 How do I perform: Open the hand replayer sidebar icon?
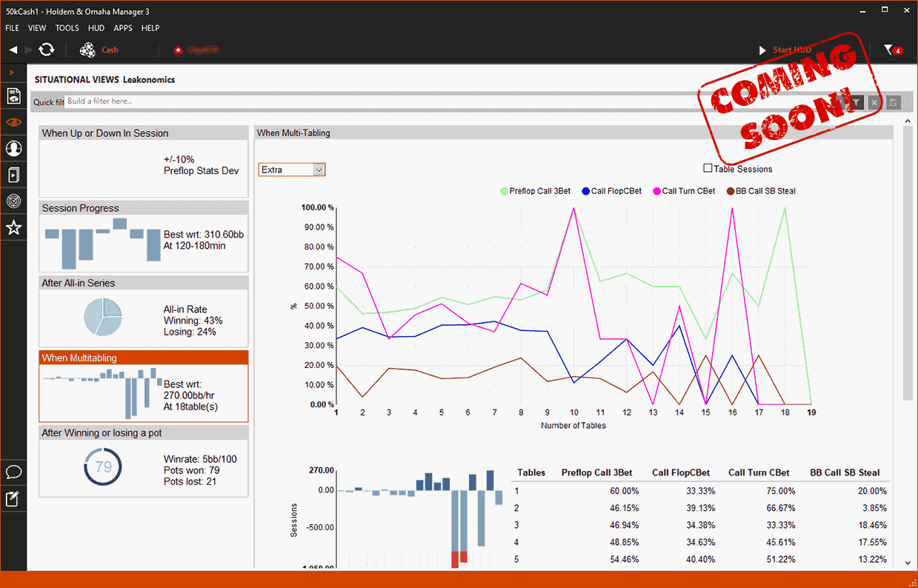(x=13, y=176)
